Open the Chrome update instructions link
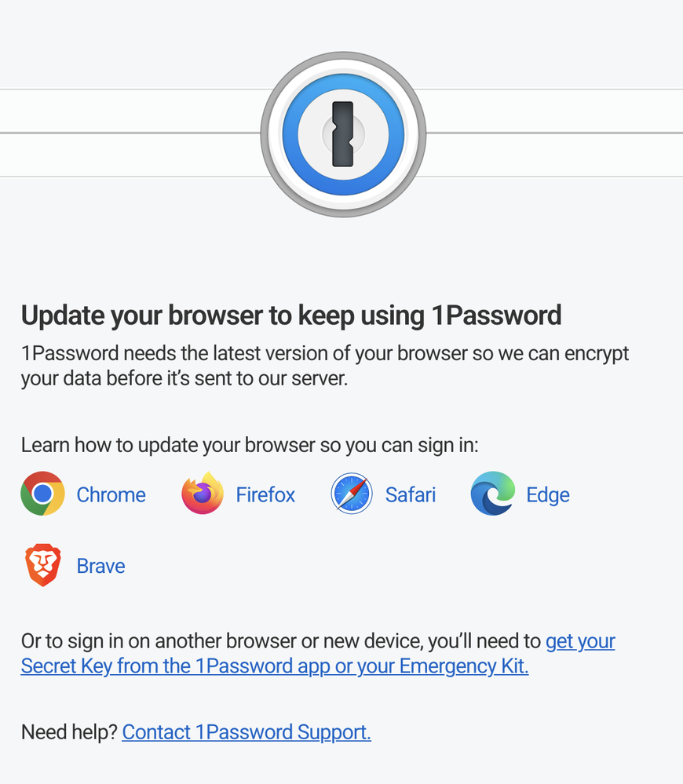Viewport: 683px width, 784px height. pyautogui.click(x=111, y=494)
